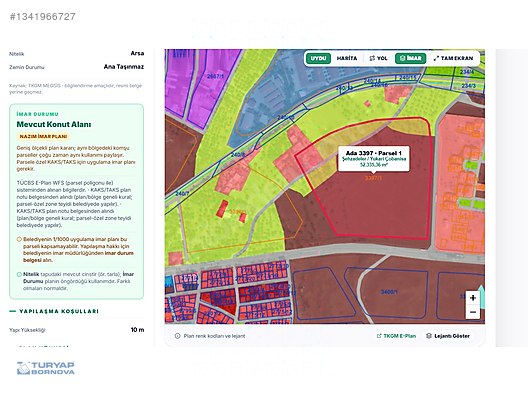Click the '10 m' Yapı Yüksekliği value
This screenshot has width=528, height=396.
pyautogui.click(x=137, y=330)
